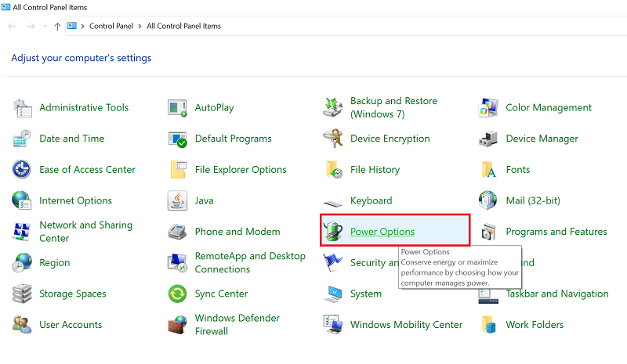Viewport: 627px width, 364px height.
Task: Click the Security flag icon
Action: tap(332, 263)
